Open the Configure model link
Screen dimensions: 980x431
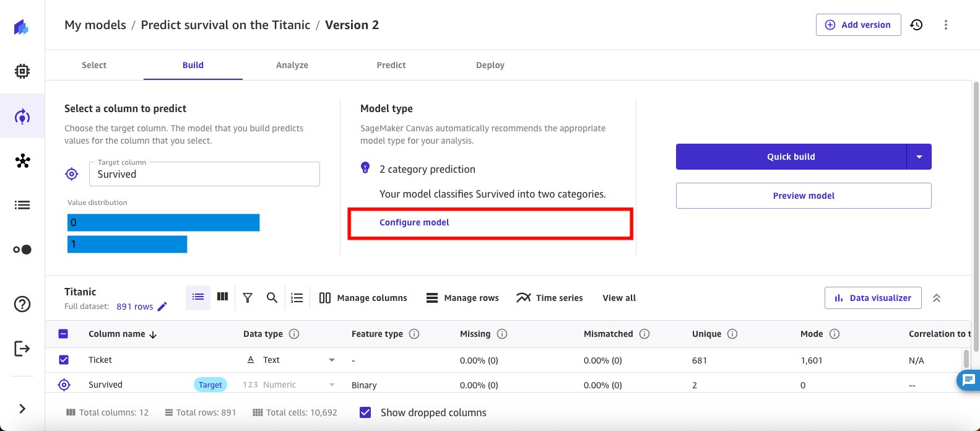tap(414, 222)
